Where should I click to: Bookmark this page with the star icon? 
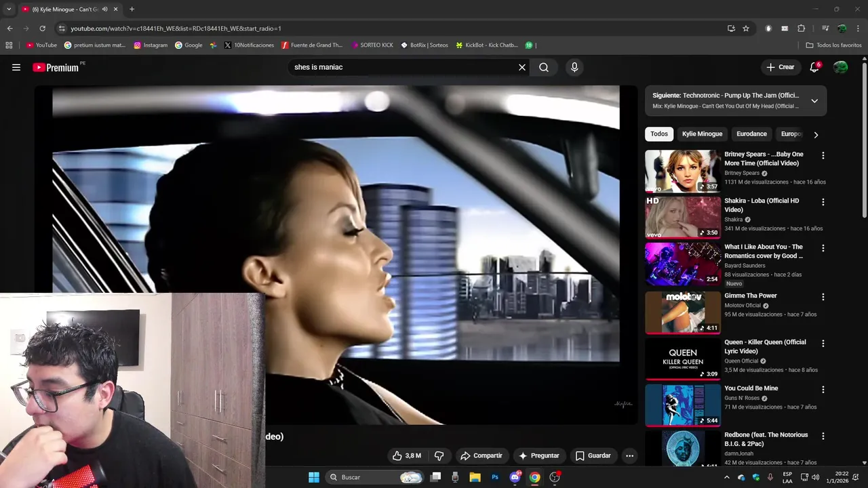(746, 28)
